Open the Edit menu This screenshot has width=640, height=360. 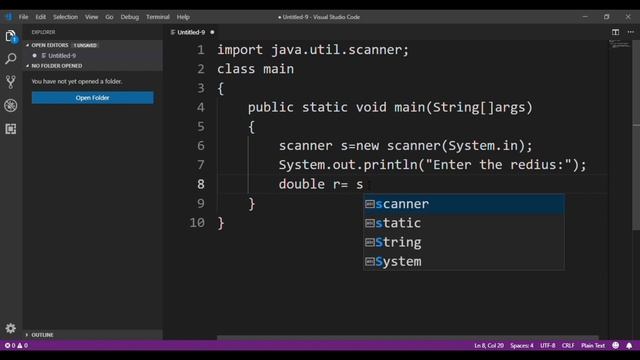(x=40, y=17)
